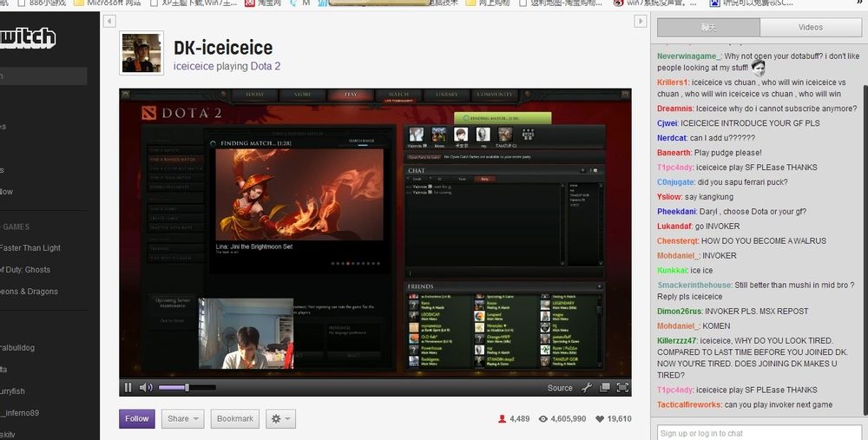The width and height of the screenshot is (868, 440).
Task: Click username Nerdcat in chat
Action: coord(672,138)
